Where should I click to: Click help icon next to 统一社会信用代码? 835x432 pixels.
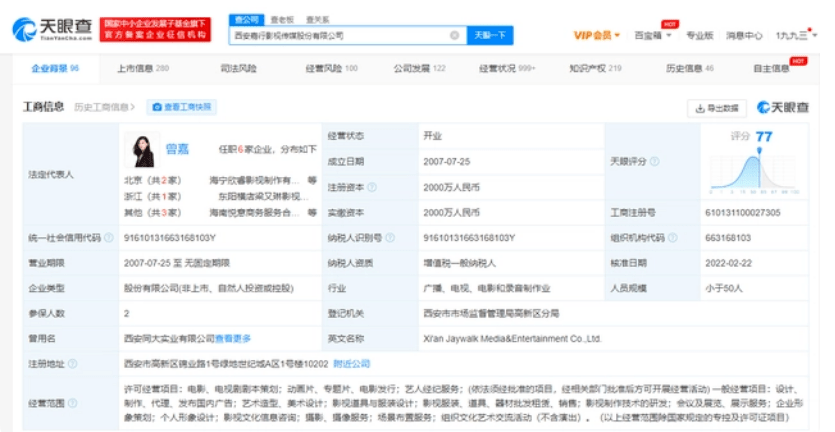click(109, 238)
